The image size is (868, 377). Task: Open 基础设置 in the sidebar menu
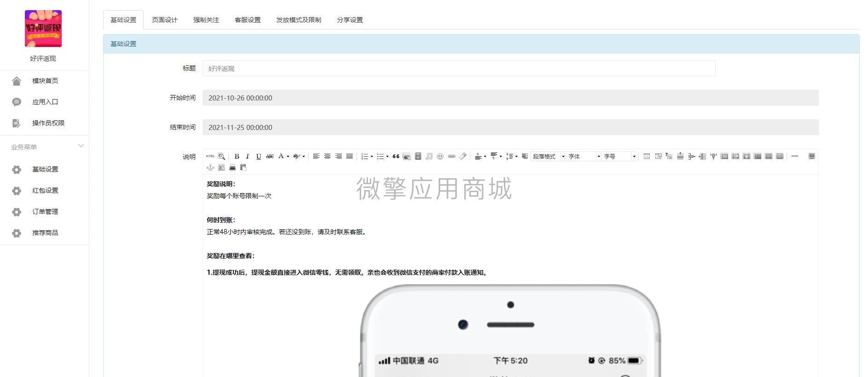tap(45, 169)
